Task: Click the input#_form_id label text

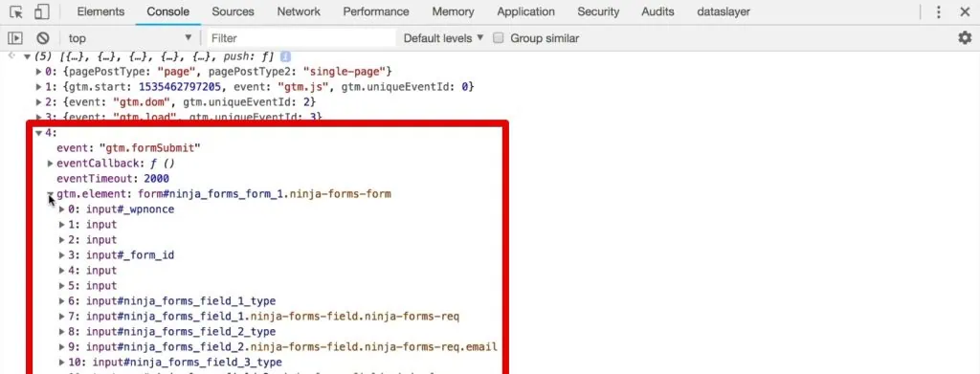Action: point(130,255)
